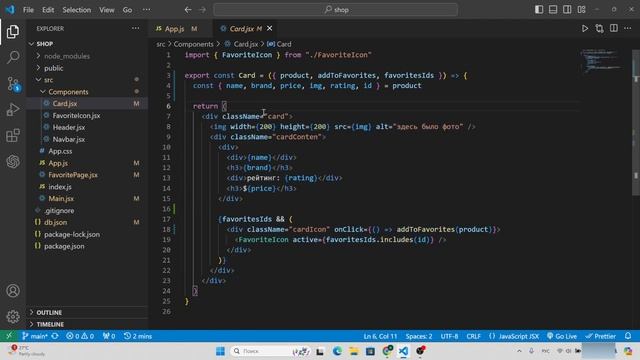Open FavoriteIcon.jsx in the explorer

[x=76, y=116]
